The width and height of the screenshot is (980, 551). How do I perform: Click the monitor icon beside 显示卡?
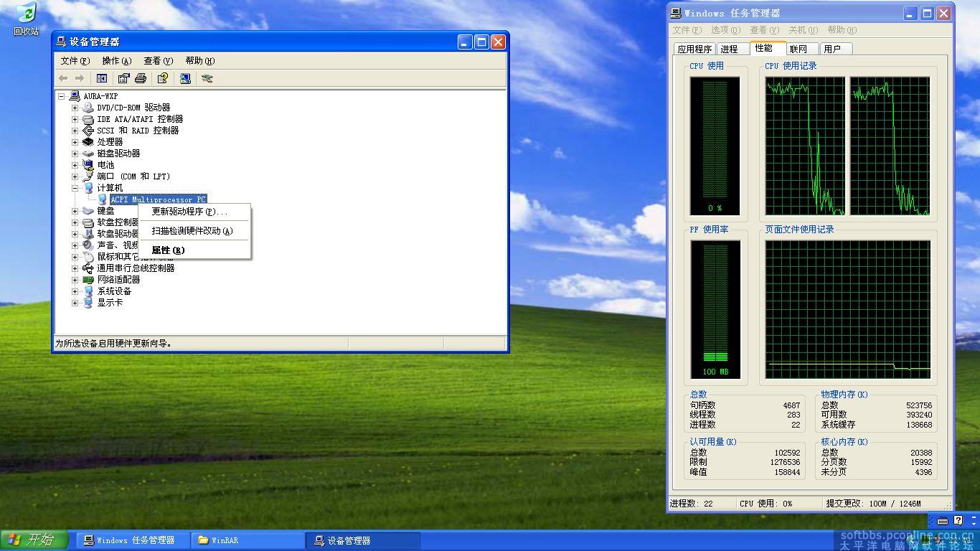point(88,303)
